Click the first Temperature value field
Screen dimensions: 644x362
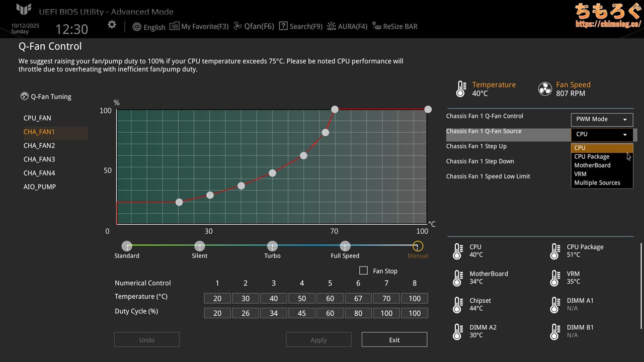[217, 298]
